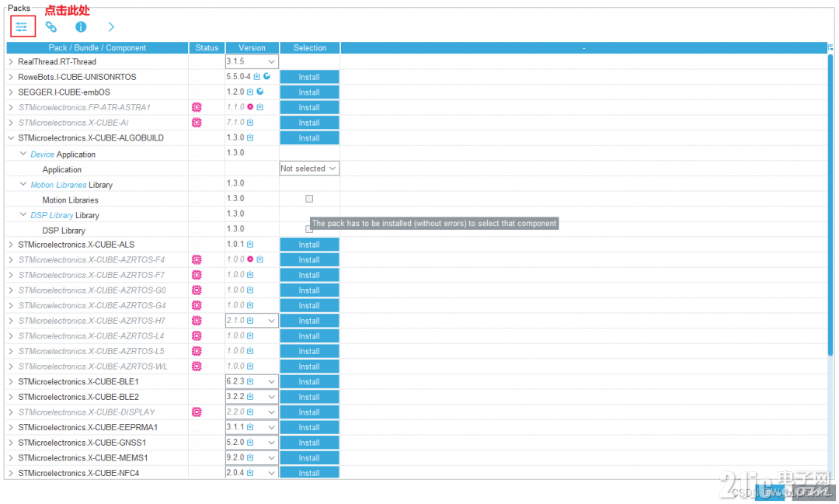839x504 pixels.
Task: Click download icon beside X-CUBE-ALGOBUILD version 1.3.0
Action: [x=250, y=137]
